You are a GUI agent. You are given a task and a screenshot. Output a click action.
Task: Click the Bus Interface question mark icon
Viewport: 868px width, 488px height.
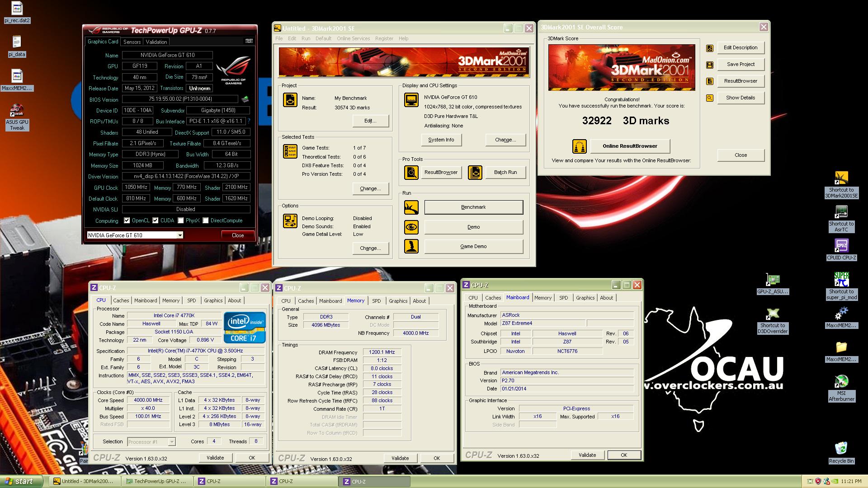[249, 121]
